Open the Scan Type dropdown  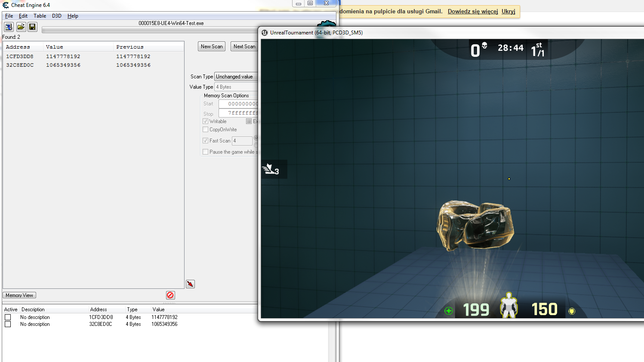[236, 77]
